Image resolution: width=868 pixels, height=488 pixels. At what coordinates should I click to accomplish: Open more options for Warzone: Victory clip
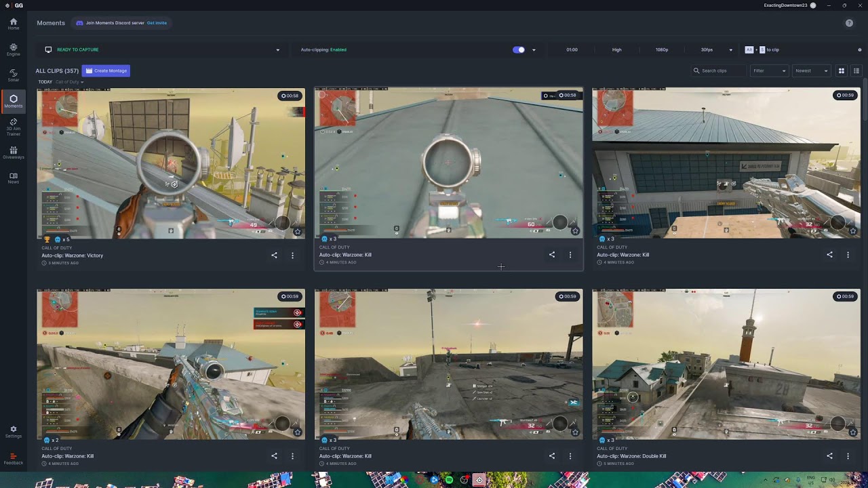(x=292, y=256)
